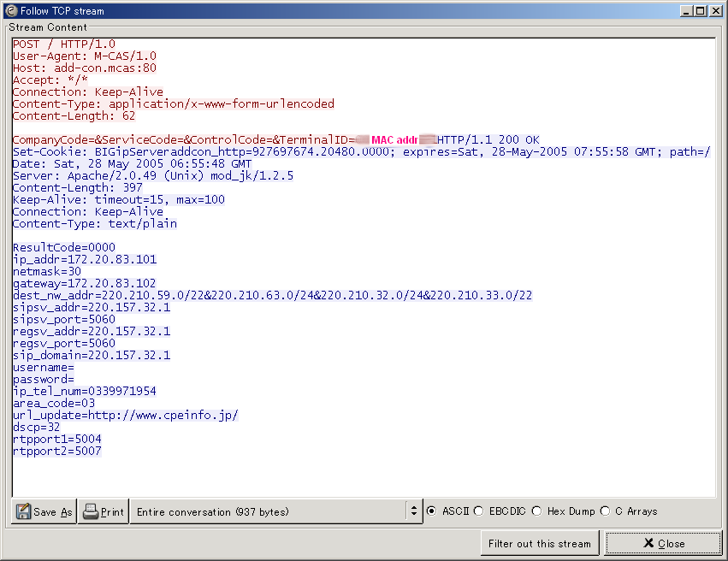
Task: Minimize the Follow TCP stream window
Action: pos(687,10)
